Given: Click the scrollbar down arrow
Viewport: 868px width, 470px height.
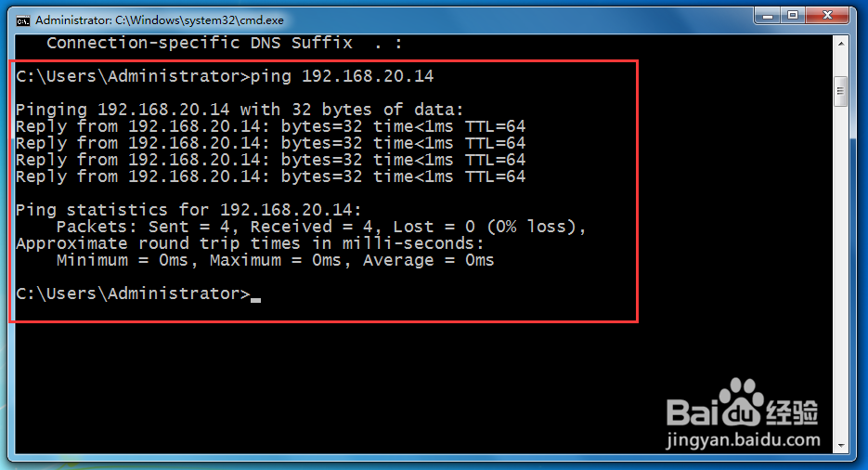Looking at the screenshot, I should 841,445.
